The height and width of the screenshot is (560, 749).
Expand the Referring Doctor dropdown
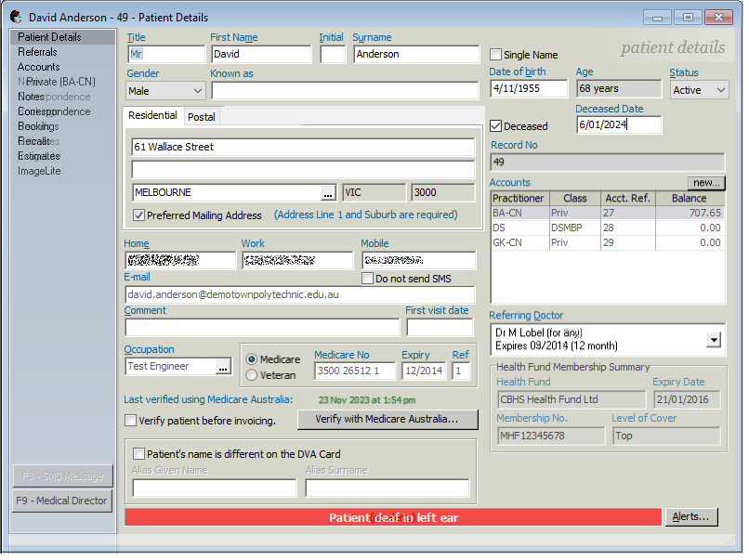click(x=715, y=337)
